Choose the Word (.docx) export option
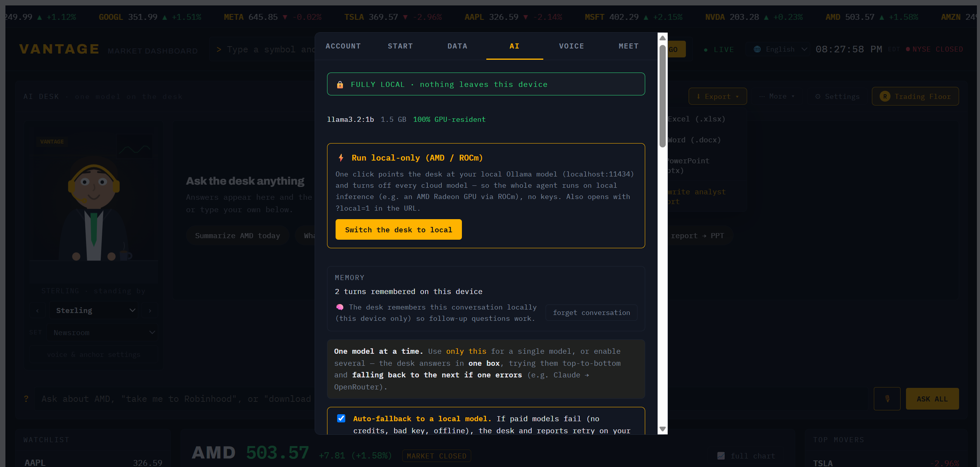The height and width of the screenshot is (467, 980). tap(694, 140)
